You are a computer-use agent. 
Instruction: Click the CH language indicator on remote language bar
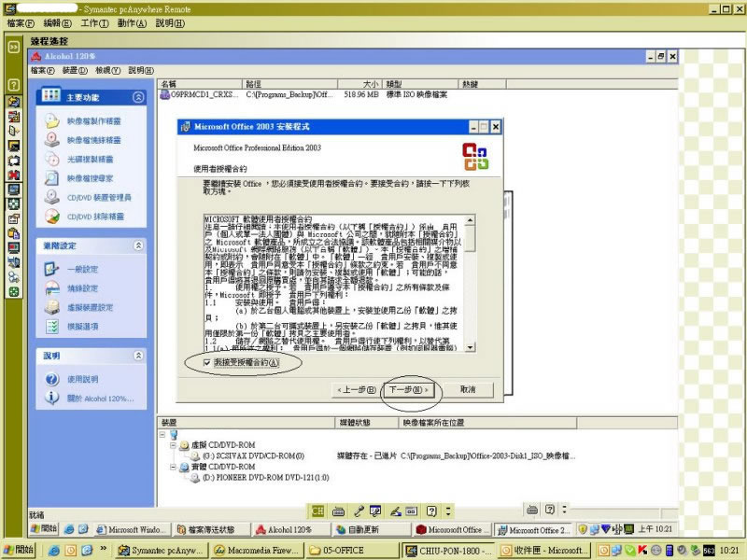pos(317,511)
